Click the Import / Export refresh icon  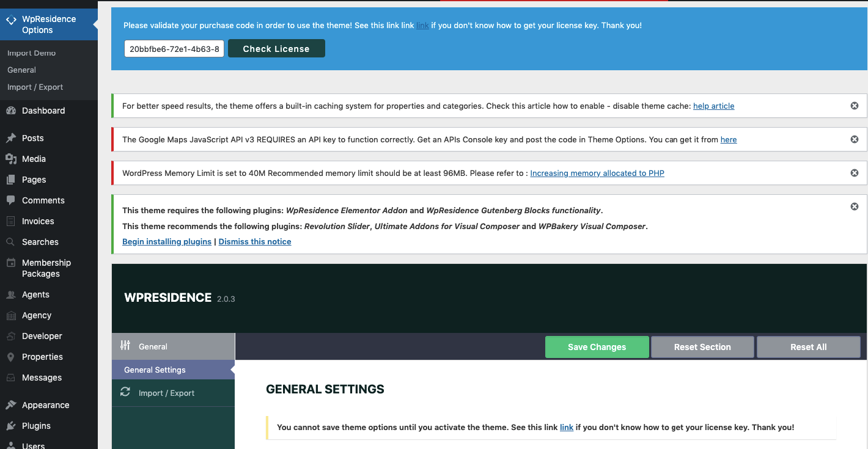click(125, 392)
